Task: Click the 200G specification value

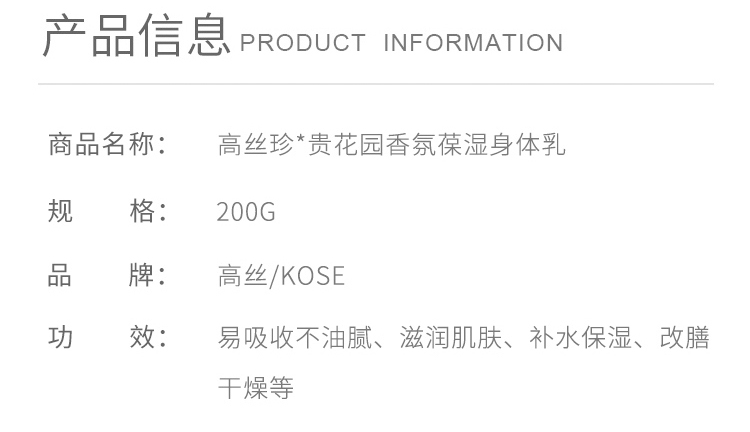Action: click(x=246, y=212)
